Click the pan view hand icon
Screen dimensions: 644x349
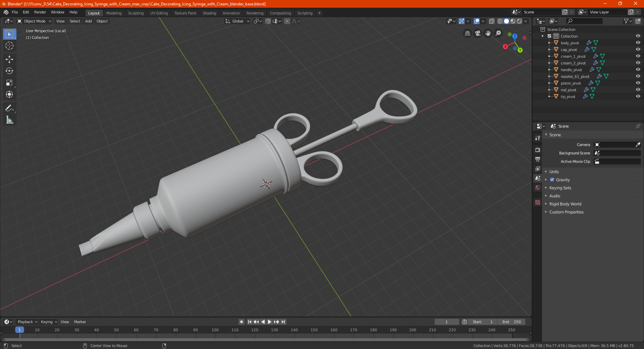click(488, 33)
